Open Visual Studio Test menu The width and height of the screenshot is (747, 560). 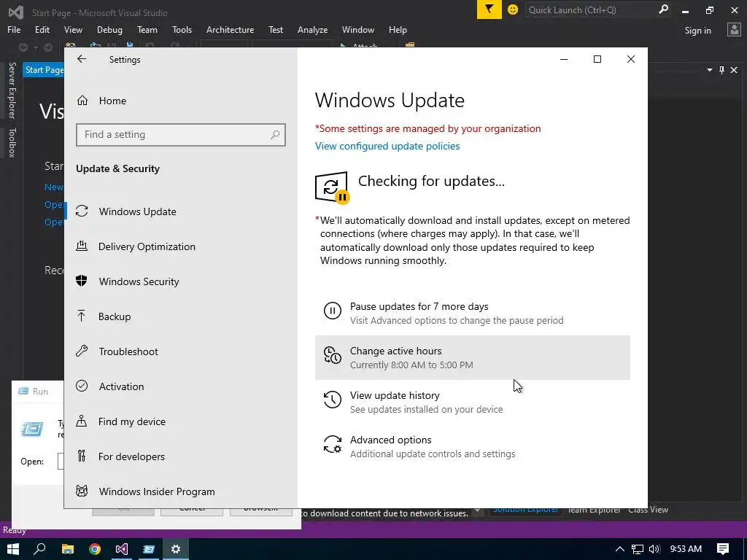click(x=275, y=29)
